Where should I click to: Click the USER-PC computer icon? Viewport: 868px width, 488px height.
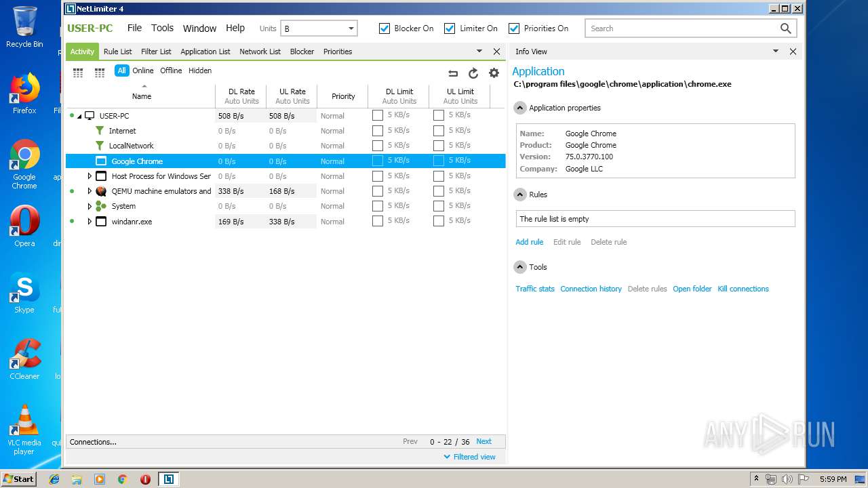[x=90, y=116]
